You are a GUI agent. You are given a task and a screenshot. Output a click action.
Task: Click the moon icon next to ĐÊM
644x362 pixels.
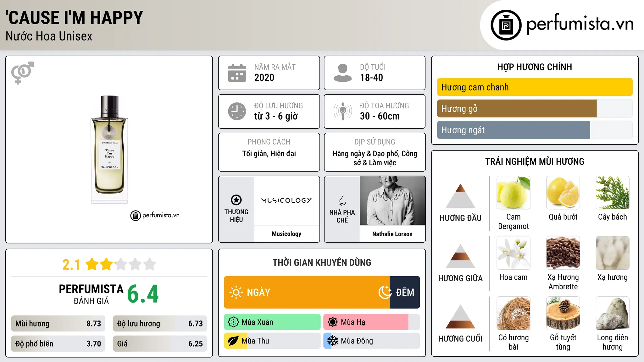coord(385,292)
